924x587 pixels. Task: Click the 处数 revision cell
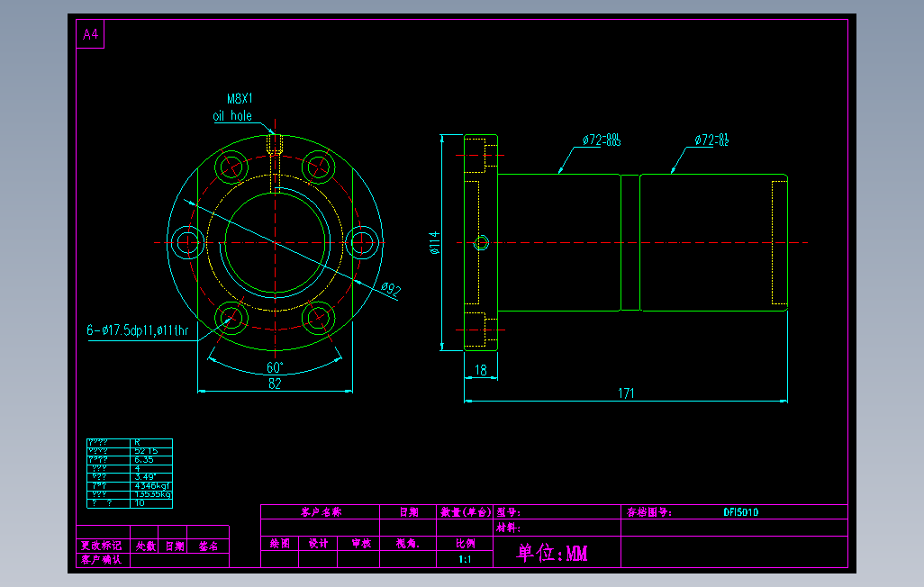pyautogui.click(x=146, y=546)
